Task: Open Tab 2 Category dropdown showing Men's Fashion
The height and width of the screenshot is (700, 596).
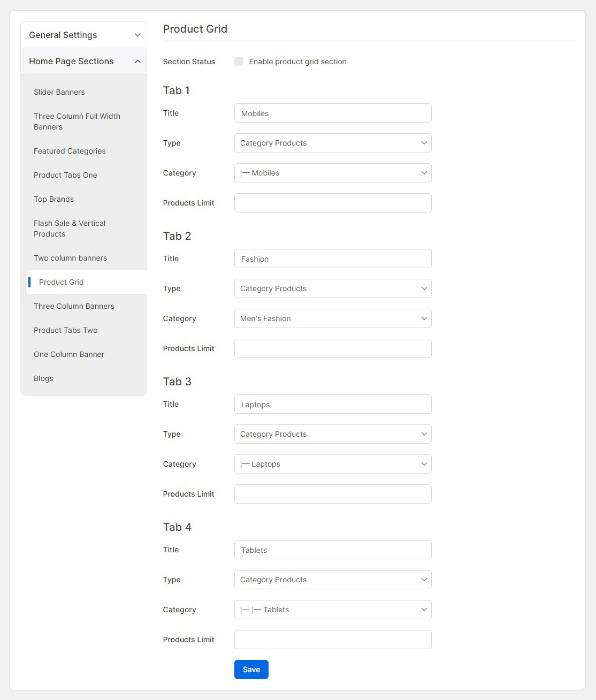Action: 332,318
